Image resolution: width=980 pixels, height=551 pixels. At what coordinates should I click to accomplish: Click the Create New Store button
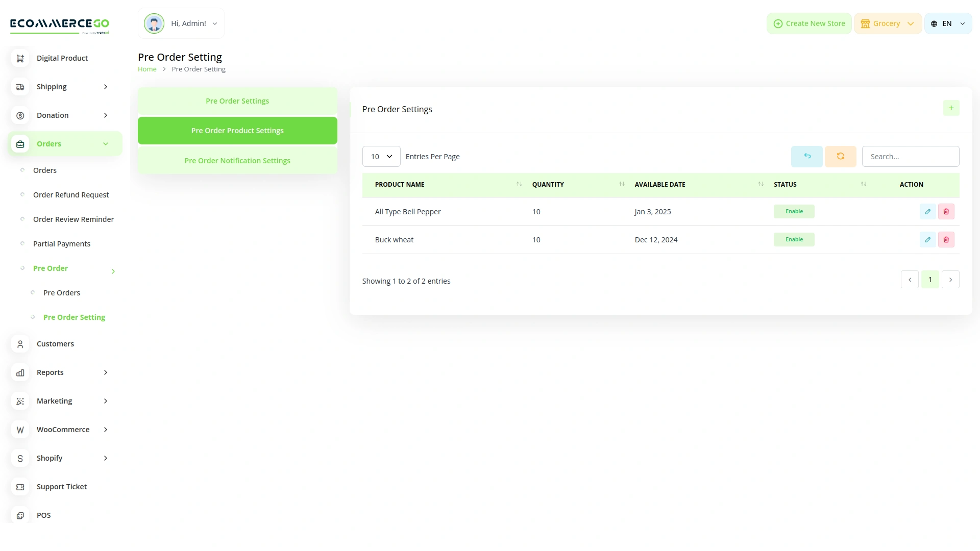pyautogui.click(x=809, y=23)
